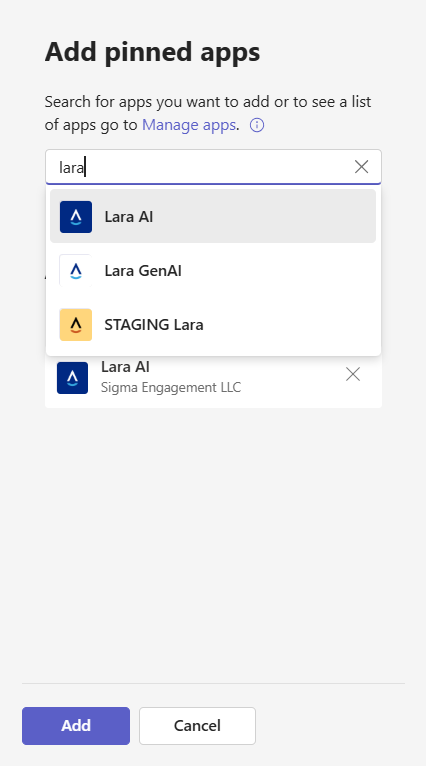
Task: Choose Lara GenAI from the suggestions
Action: pos(213,271)
